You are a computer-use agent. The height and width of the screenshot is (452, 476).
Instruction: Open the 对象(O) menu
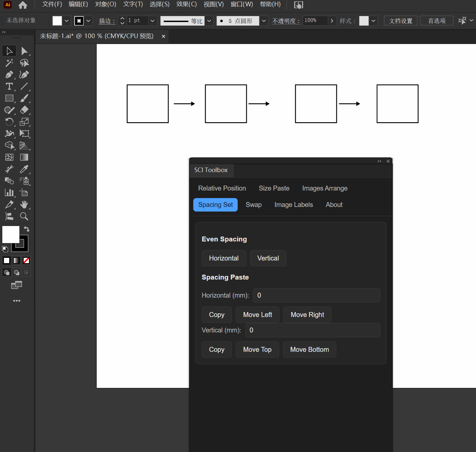coord(106,4)
